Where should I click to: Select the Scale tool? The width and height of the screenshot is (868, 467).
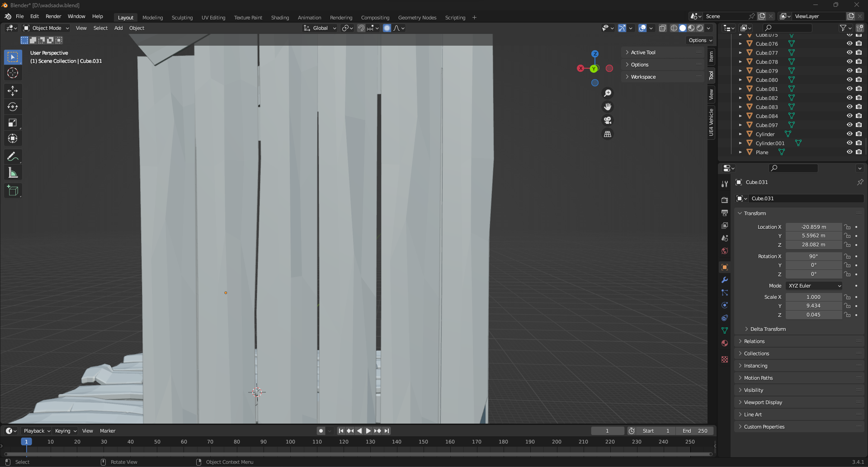coord(13,123)
